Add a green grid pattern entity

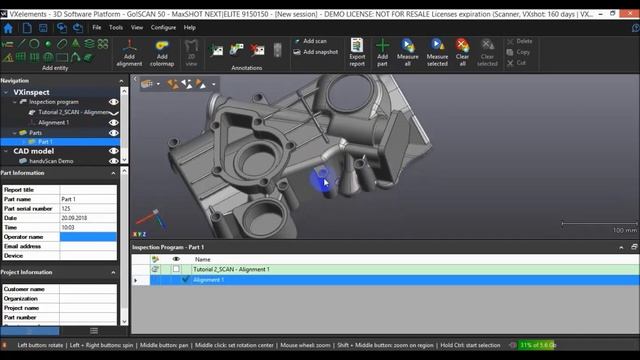point(21,57)
